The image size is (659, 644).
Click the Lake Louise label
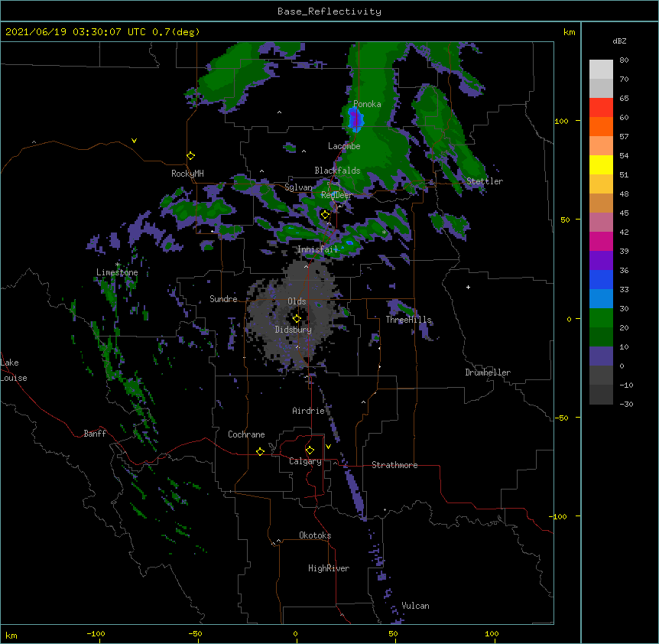(14, 370)
